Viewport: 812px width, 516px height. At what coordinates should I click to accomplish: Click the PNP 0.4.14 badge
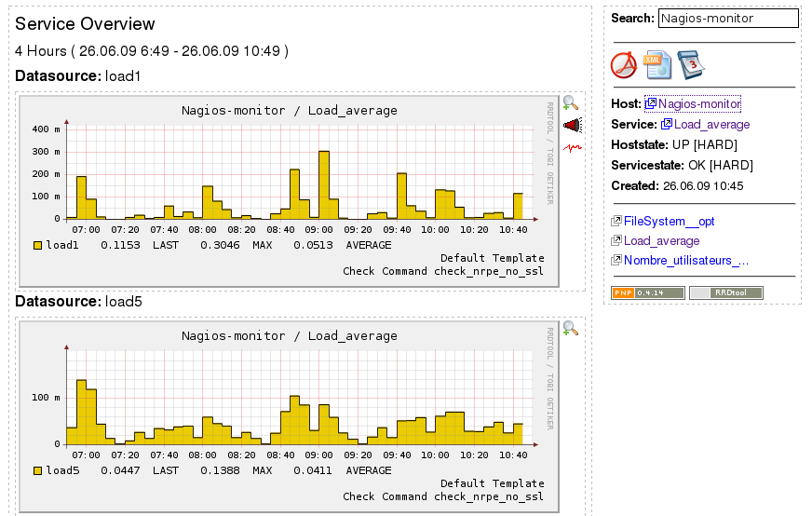[x=648, y=292]
